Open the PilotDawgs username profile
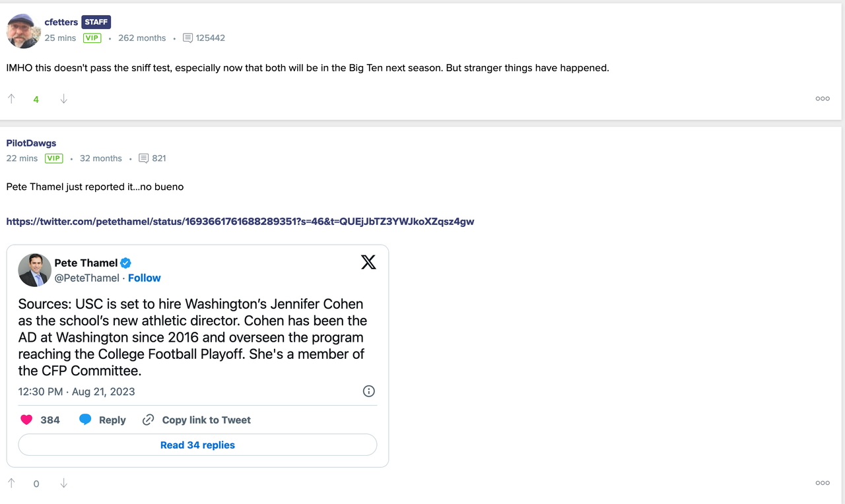 pos(30,142)
